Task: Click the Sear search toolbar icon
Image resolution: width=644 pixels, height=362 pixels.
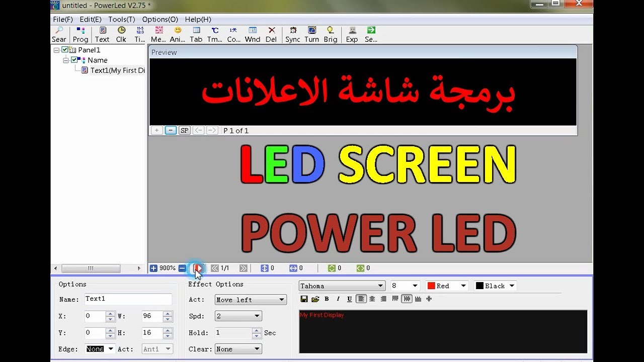Action: 59,35
